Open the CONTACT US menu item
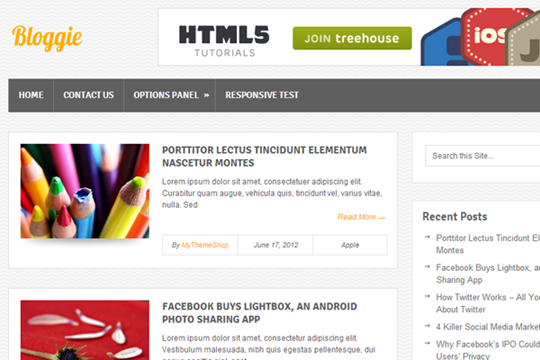540x360 pixels. 89,95
